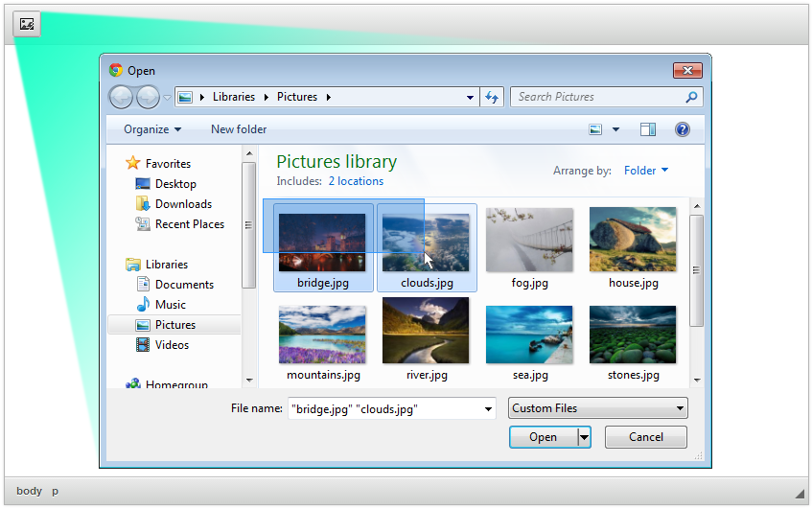
Task: Open the Custom Files type dropdown
Action: (x=598, y=408)
